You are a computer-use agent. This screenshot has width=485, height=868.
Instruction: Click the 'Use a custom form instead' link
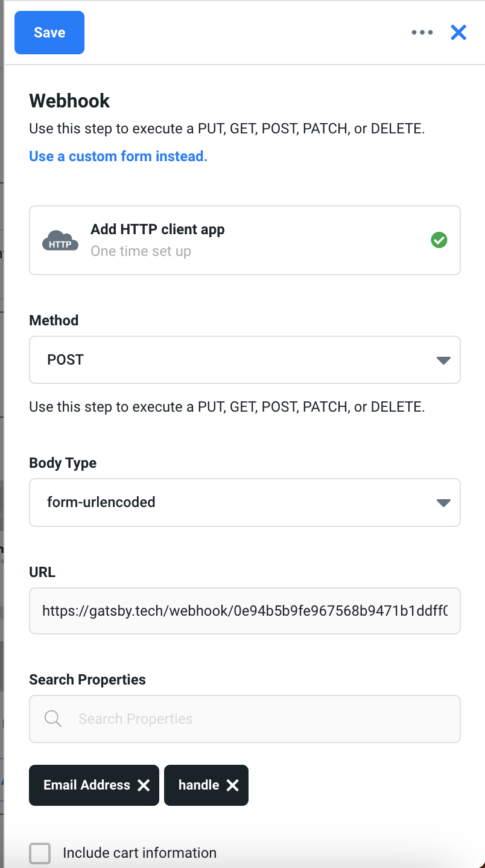pyautogui.click(x=118, y=156)
